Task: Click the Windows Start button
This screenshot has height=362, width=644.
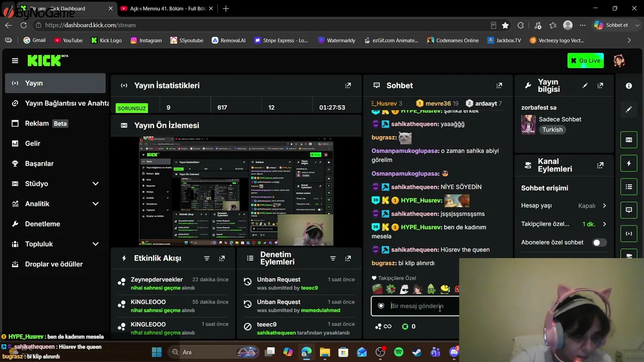Action: coord(156,352)
